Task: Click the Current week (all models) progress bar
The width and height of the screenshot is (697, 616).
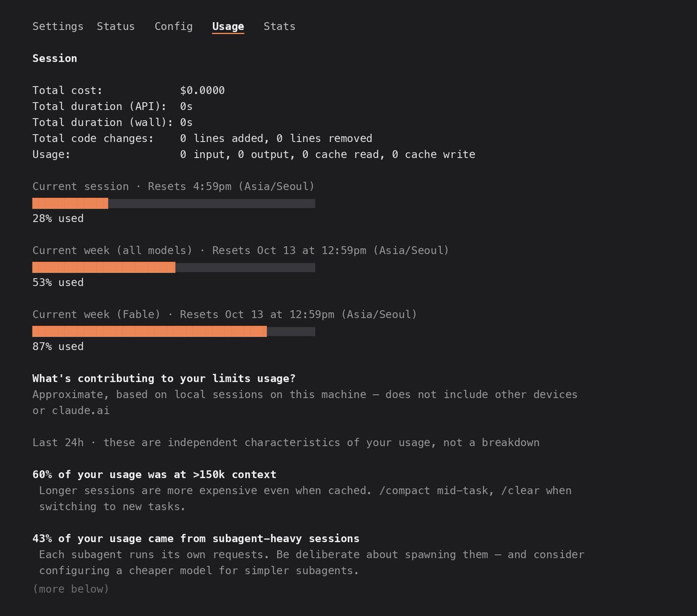Action: click(174, 267)
